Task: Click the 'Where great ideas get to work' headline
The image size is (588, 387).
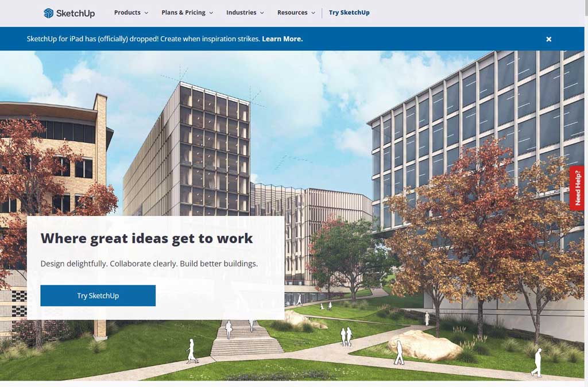Action: [146, 238]
